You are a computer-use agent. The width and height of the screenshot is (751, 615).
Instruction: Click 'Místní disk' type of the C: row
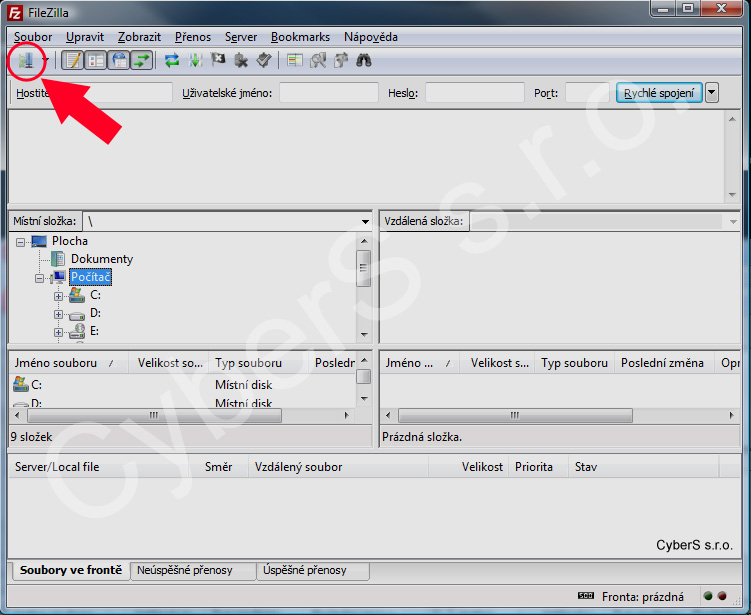click(243, 385)
